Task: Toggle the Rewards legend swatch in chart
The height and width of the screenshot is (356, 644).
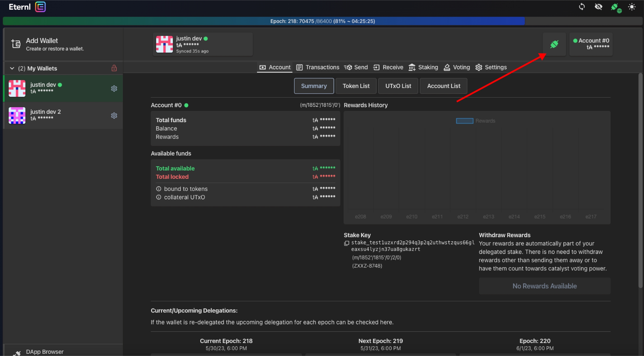Action: 465,121
